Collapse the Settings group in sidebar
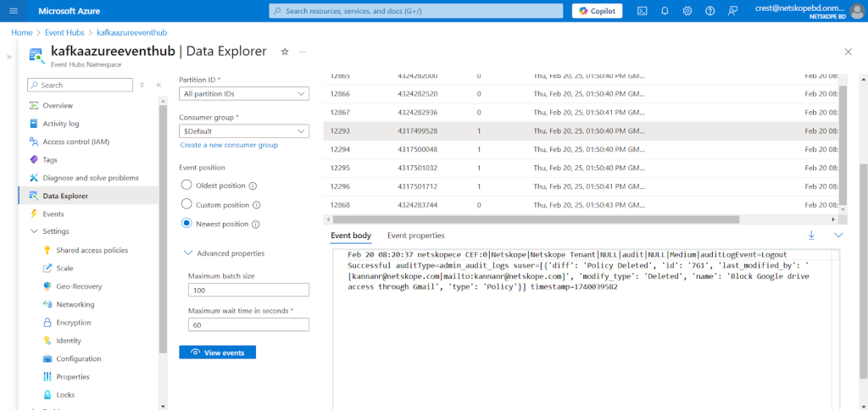The height and width of the screenshot is (410, 868). [49, 231]
